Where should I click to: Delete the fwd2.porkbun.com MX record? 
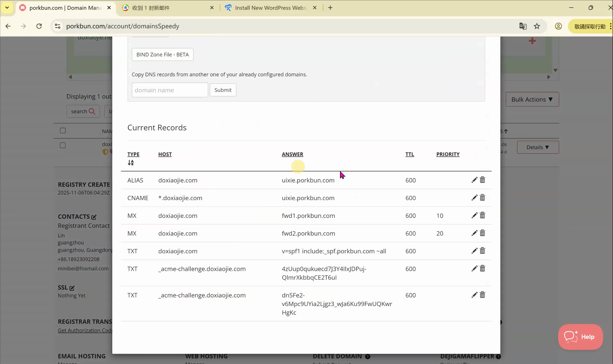(x=482, y=233)
